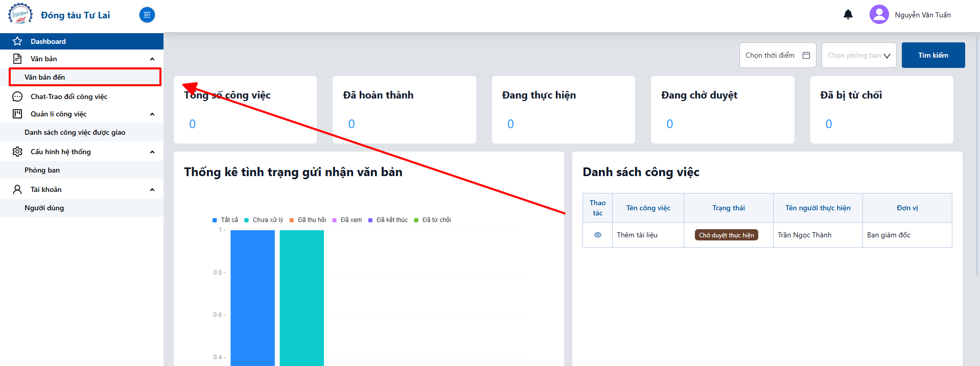Image resolution: width=980 pixels, height=366 pixels.
Task: Click the calendar icon in date picker
Action: point(806,55)
